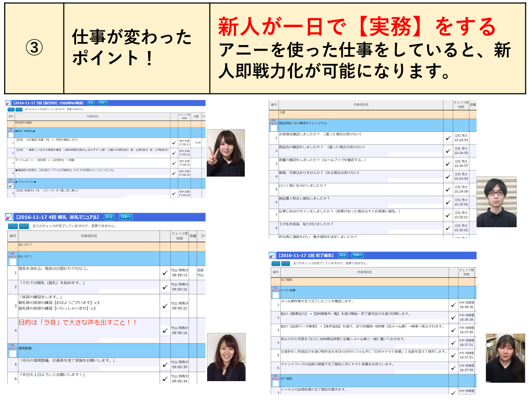Toggle checkbox for 表示された件数をクロネコDM便出荷票 row
The height and width of the screenshot is (405, 532).
coord(454,343)
